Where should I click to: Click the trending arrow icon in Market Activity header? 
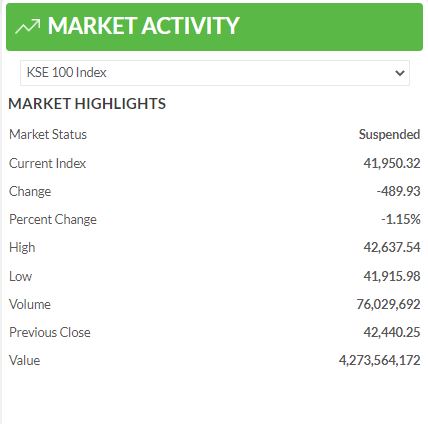[28, 26]
